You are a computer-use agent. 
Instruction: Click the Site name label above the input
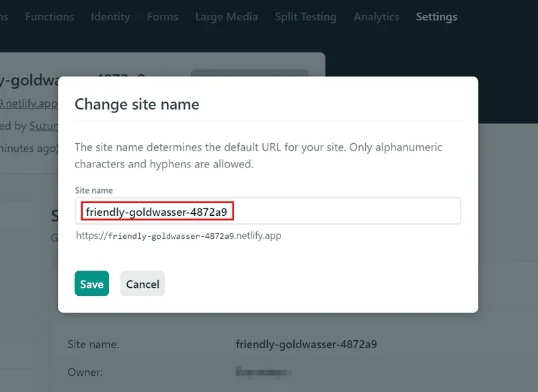(x=94, y=190)
